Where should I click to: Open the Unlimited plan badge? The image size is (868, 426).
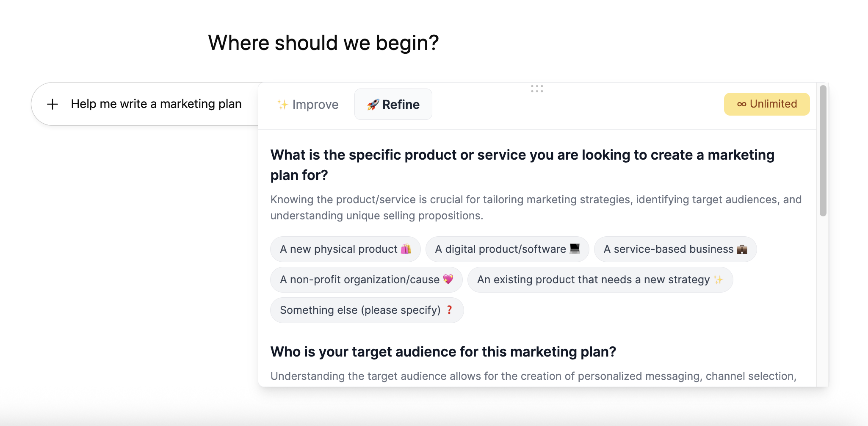(766, 104)
